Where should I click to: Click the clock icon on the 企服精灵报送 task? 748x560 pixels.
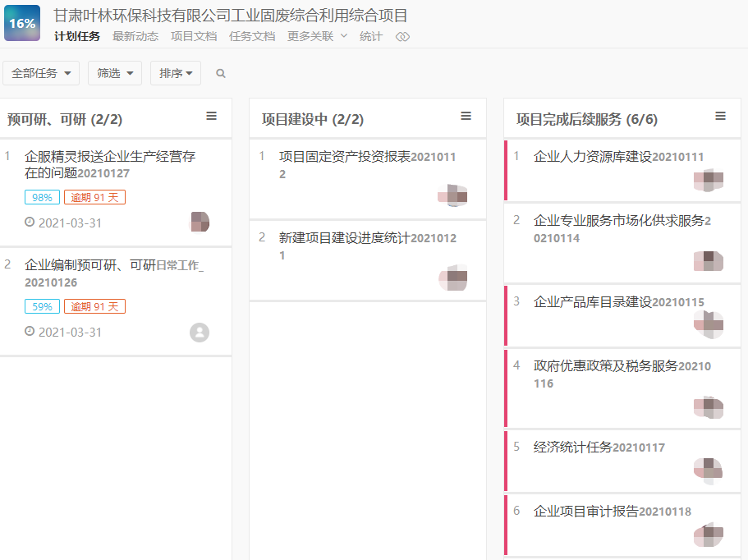(x=30, y=222)
